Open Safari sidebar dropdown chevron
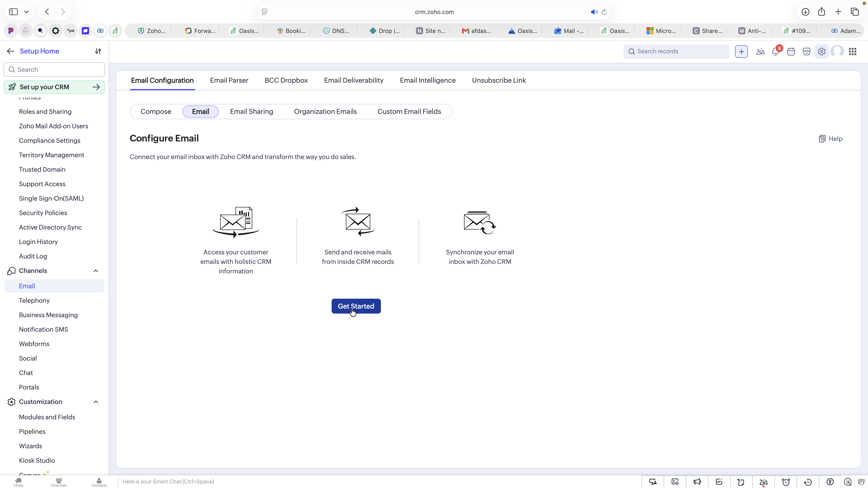The image size is (868, 488). (26, 12)
